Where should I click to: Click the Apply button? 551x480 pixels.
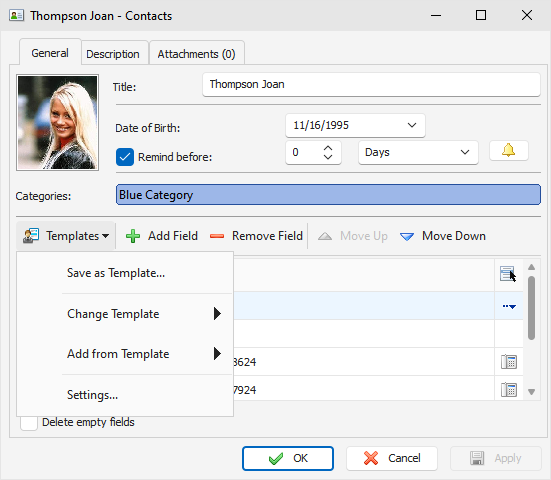(x=496, y=458)
